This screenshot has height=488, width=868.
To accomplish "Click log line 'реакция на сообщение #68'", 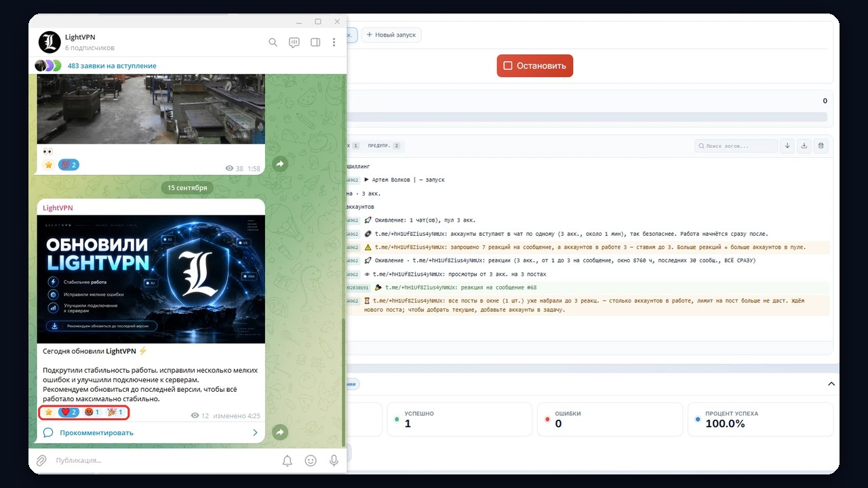I will click(x=460, y=287).
